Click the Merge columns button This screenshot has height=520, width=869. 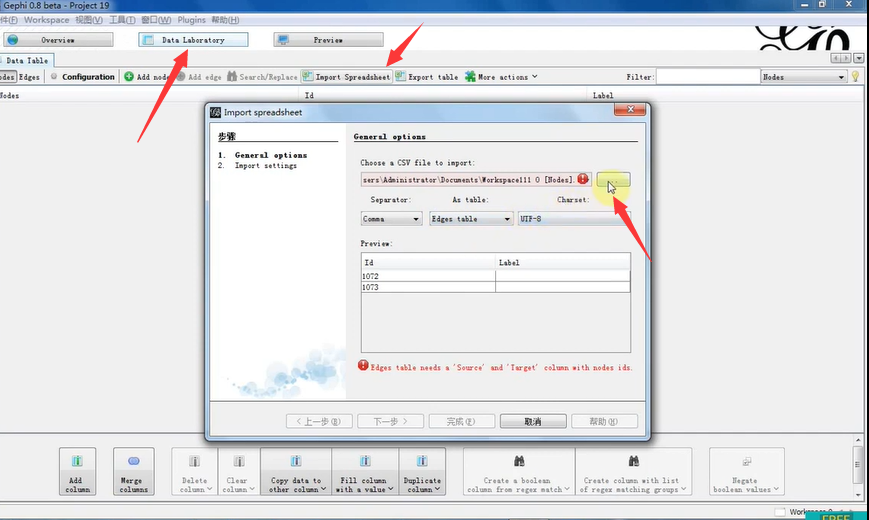tap(134, 471)
